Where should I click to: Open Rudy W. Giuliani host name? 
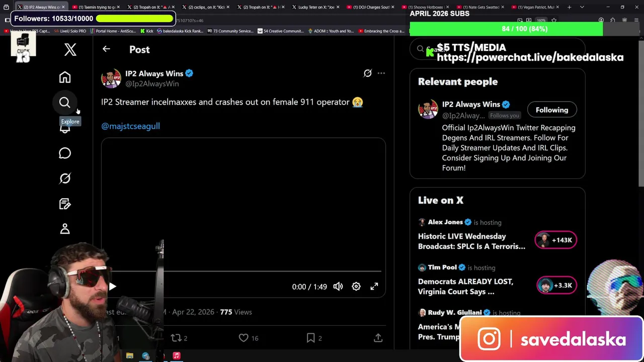tap(455, 313)
